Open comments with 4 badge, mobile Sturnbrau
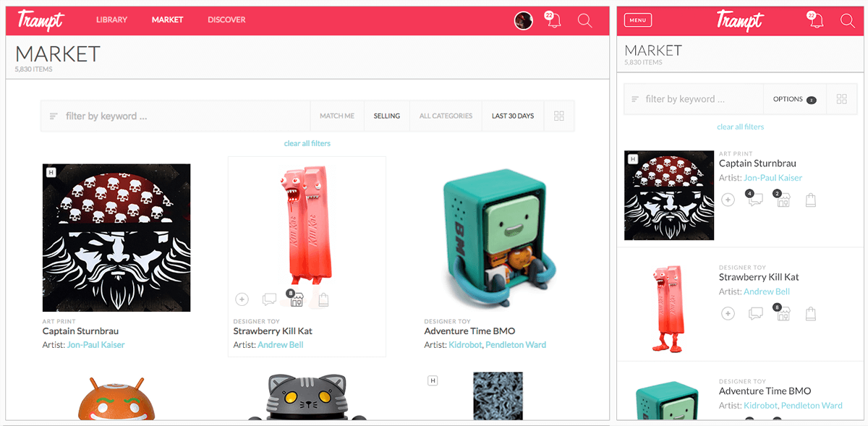This screenshot has height=426, width=868. pos(755,198)
